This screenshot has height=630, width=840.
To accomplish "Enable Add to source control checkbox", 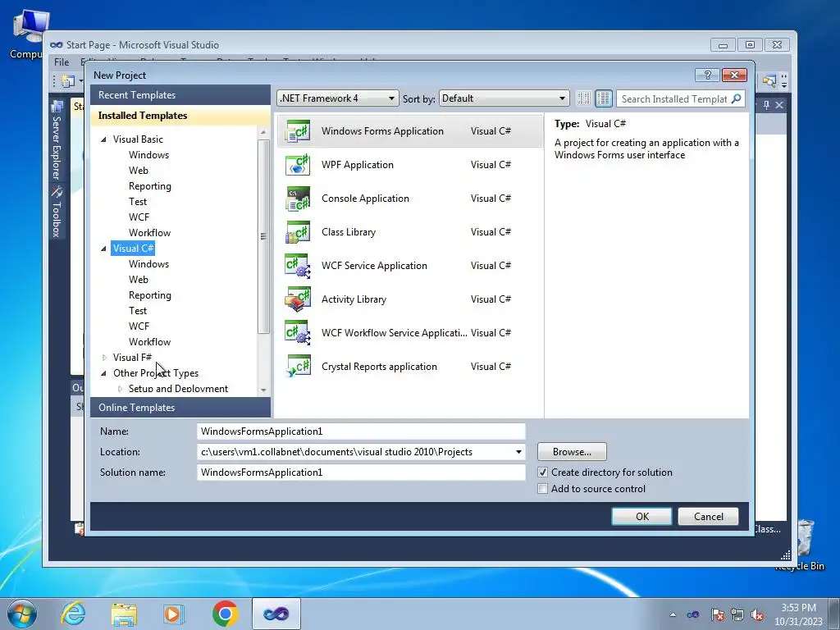I will coord(543,489).
